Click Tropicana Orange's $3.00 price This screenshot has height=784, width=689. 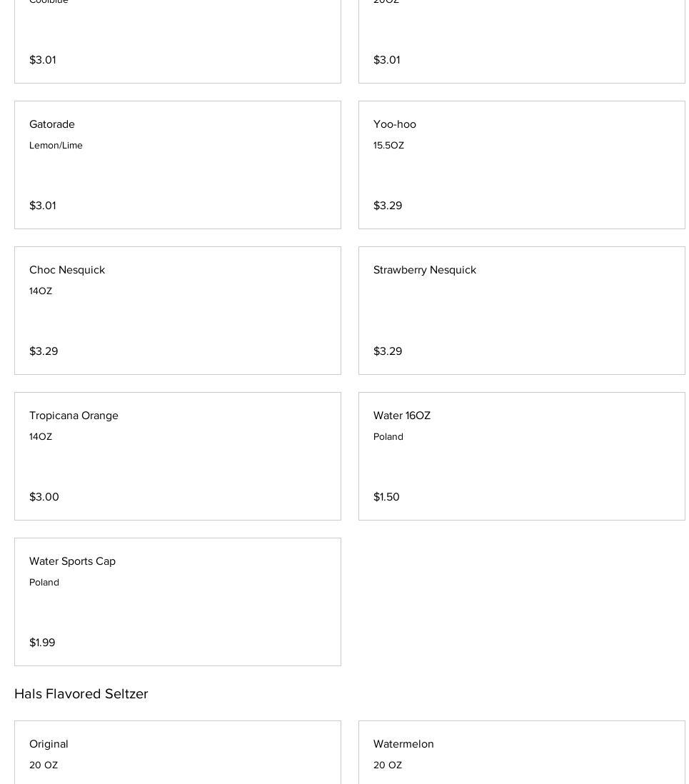pyautogui.click(x=44, y=497)
